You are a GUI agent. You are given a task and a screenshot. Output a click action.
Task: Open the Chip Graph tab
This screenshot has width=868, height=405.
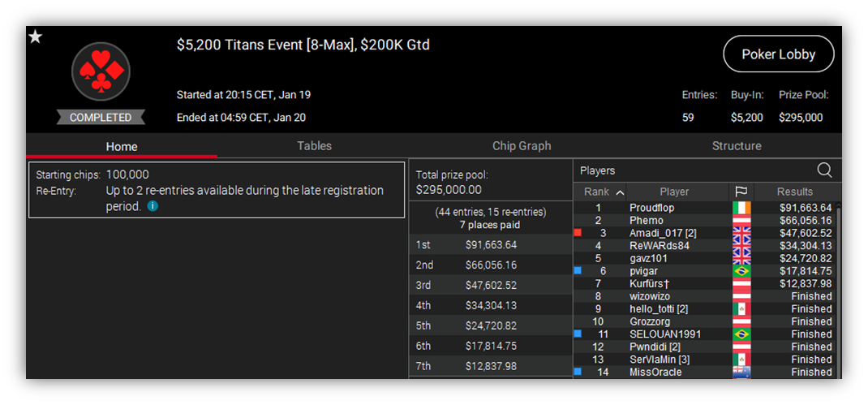pyautogui.click(x=522, y=146)
